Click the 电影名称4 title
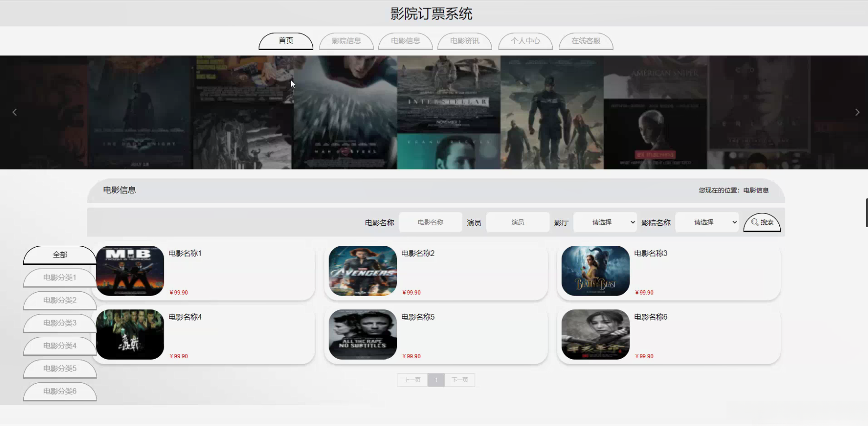The width and height of the screenshot is (868, 426). tap(185, 317)
